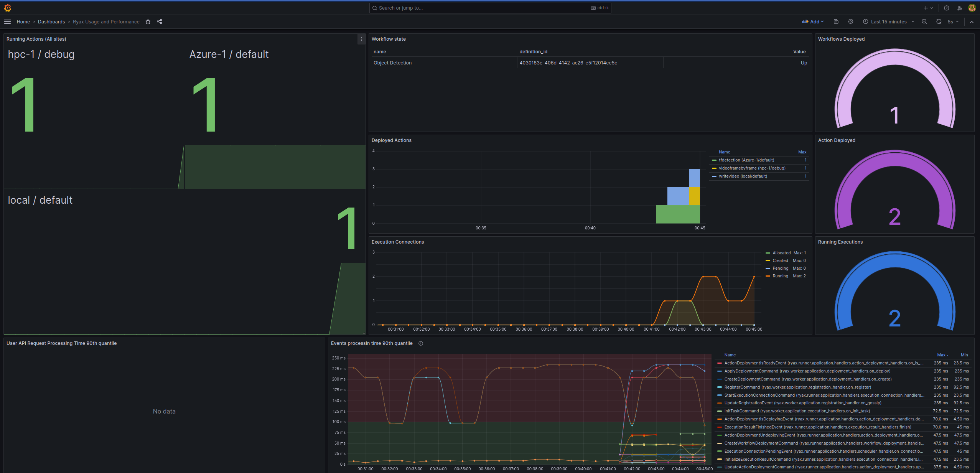The image size is (980, 473).
Task: Toggle the Allocated series in Execution Connections
Action: [781, 253]
